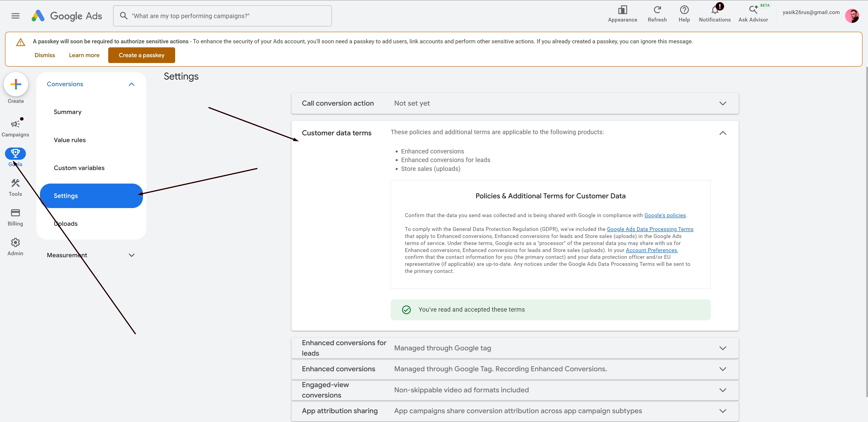Click the Create plus button
The image size is (868, 422).
coord(16,84)
